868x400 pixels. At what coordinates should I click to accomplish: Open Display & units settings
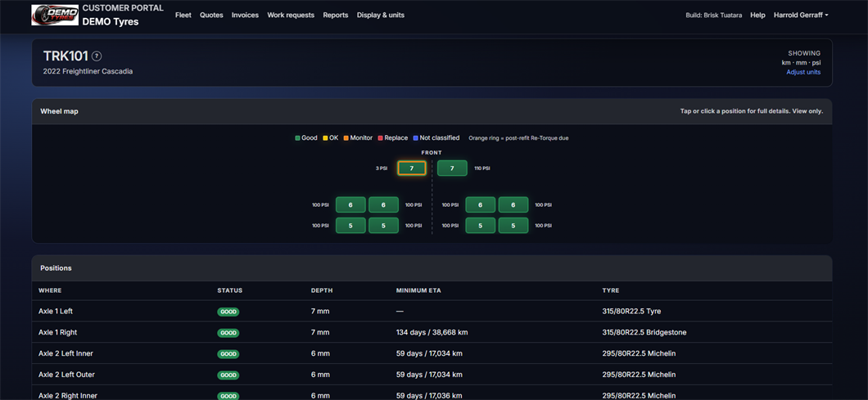380,15
